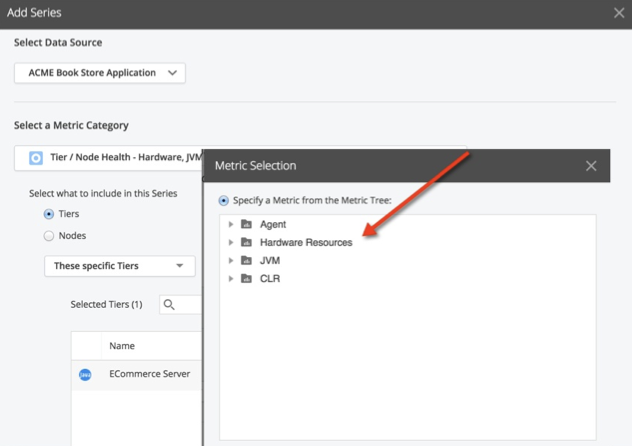
Task: Select the ECommerce Server row
Action: 137,375
